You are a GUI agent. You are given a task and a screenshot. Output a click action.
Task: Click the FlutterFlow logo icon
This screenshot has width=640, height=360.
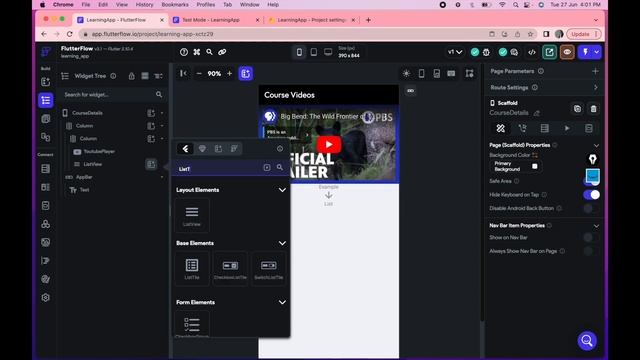46,52
